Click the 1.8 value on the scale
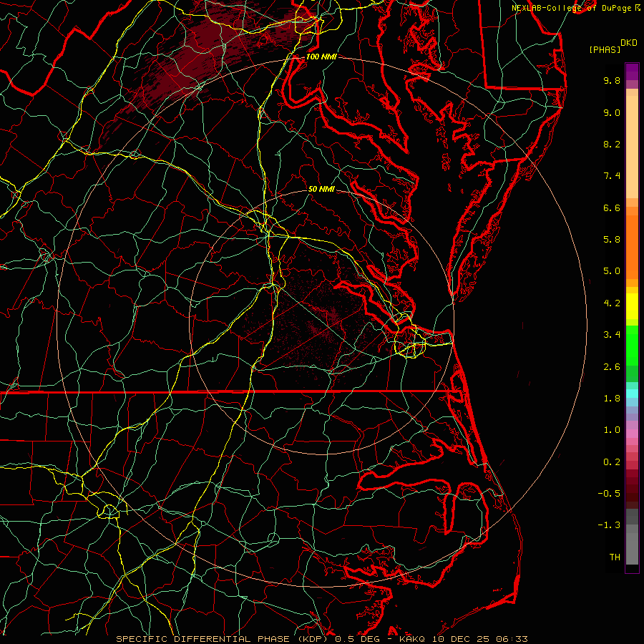644x644 pixels. pyautogui.click(x=612, y=399)
